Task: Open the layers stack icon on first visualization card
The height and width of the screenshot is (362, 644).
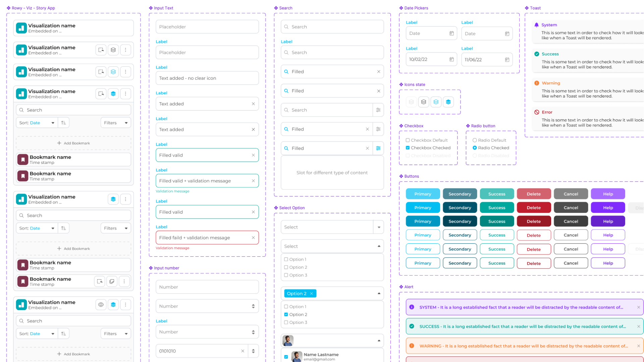Action: coord(113,50)
